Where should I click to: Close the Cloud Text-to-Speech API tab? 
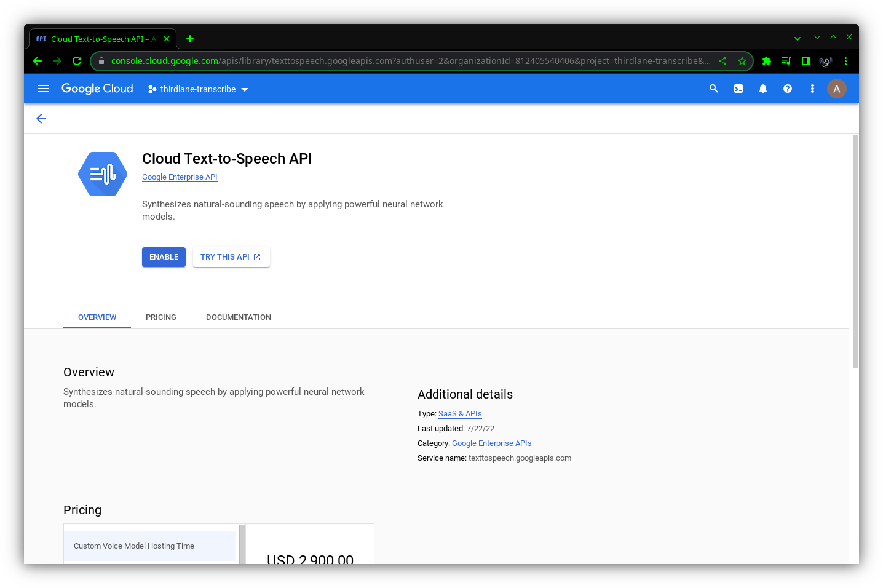point(167,39)
